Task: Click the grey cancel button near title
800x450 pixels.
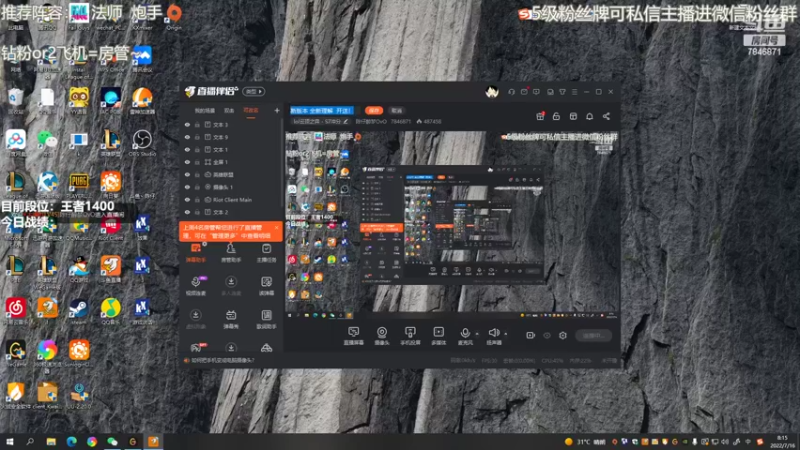Action: 396,110
